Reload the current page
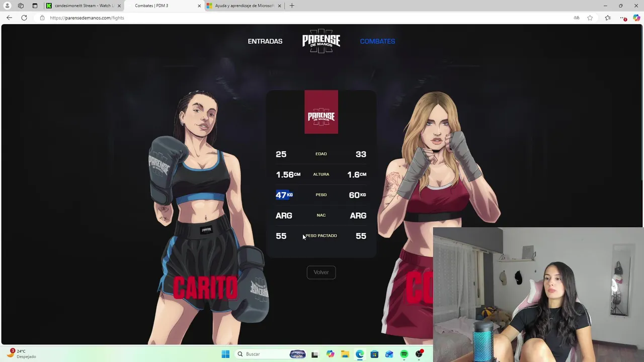 (24, 18)
